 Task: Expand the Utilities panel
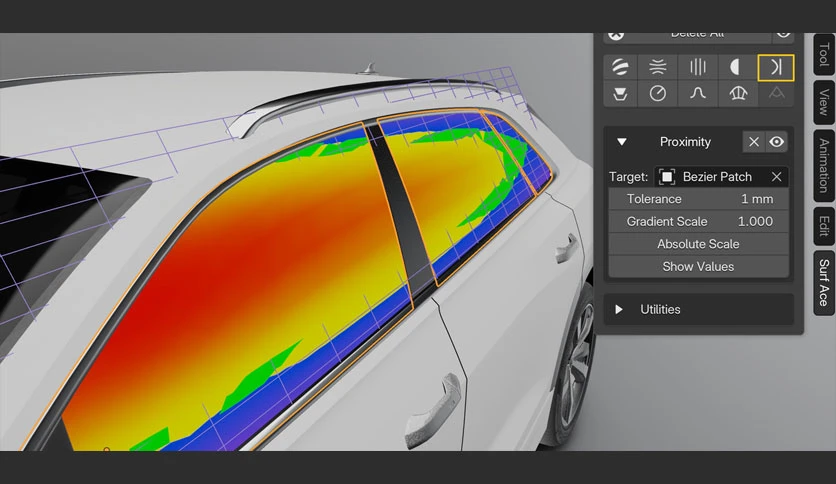(x=618, y=309)
